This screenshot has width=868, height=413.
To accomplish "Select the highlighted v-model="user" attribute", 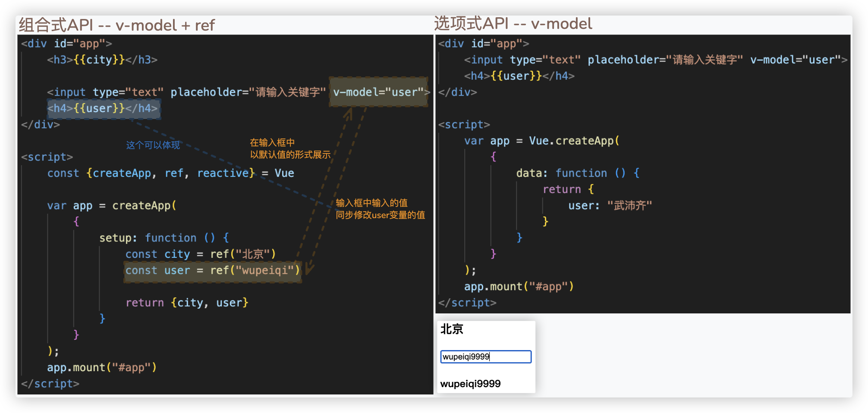I will coord(378,92).
